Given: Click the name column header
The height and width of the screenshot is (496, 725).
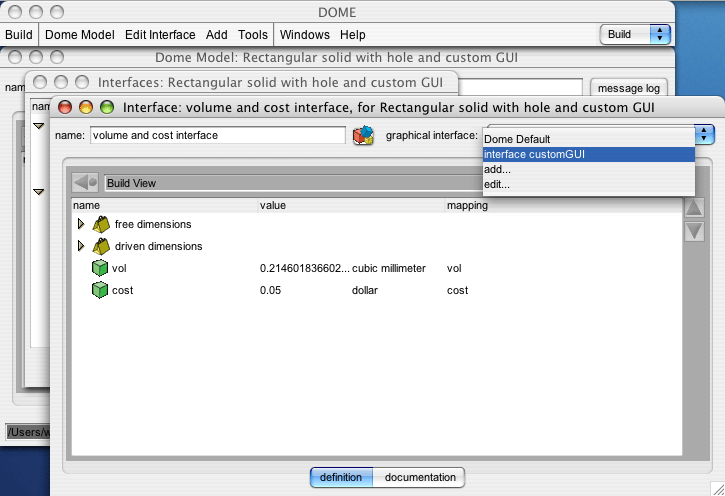Looking at the screenshot, I should [164, 205].
